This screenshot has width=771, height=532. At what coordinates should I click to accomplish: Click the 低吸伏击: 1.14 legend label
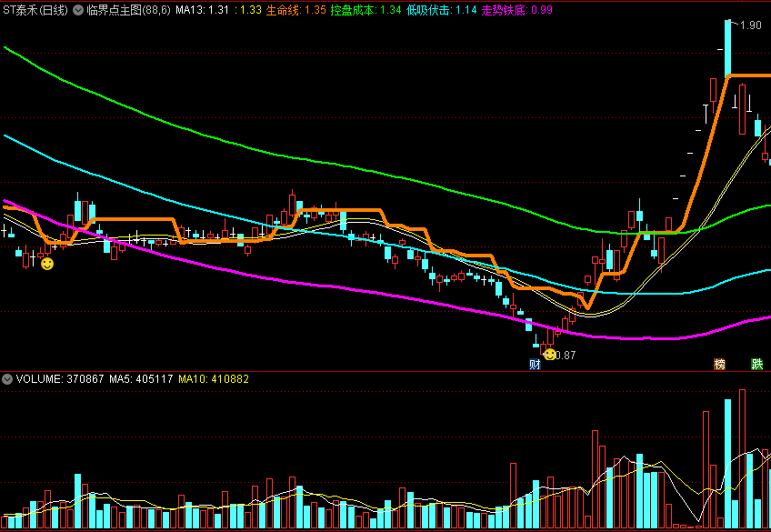pos(442,10)
